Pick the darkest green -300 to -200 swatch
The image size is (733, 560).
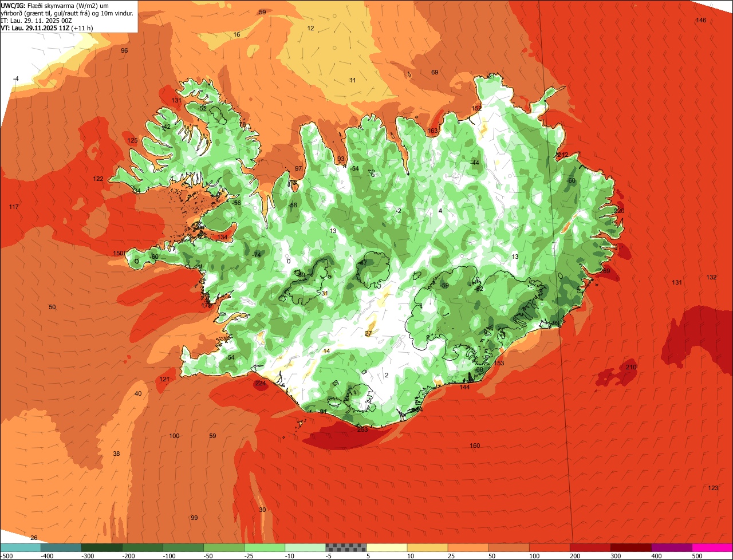(x=102, y=547)
